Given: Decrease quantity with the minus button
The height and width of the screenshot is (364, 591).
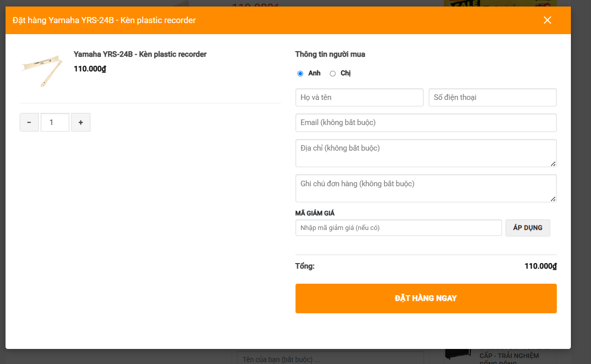Looking at the screenshot, I should pyautogui.click(x=29, y=123).
